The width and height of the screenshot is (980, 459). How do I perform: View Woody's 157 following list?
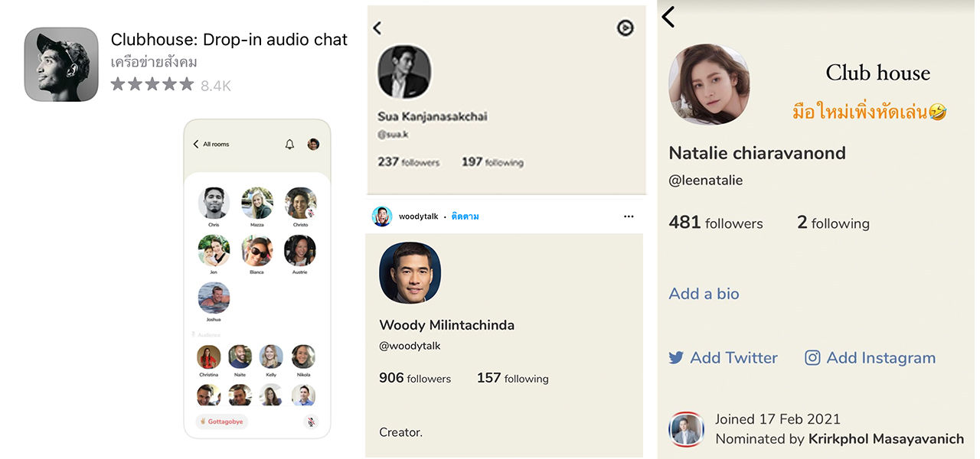click(513, 378)
